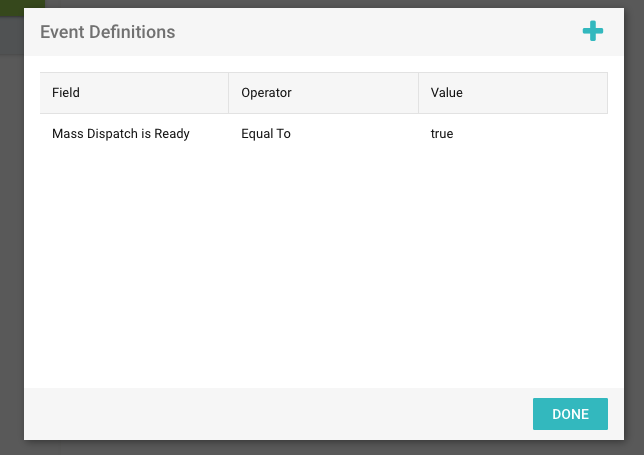The width and height of the screenshot is (644, 455).
Task: Click the plus icon to add definition
Action: pyautogui.click(x=593, y=32)
